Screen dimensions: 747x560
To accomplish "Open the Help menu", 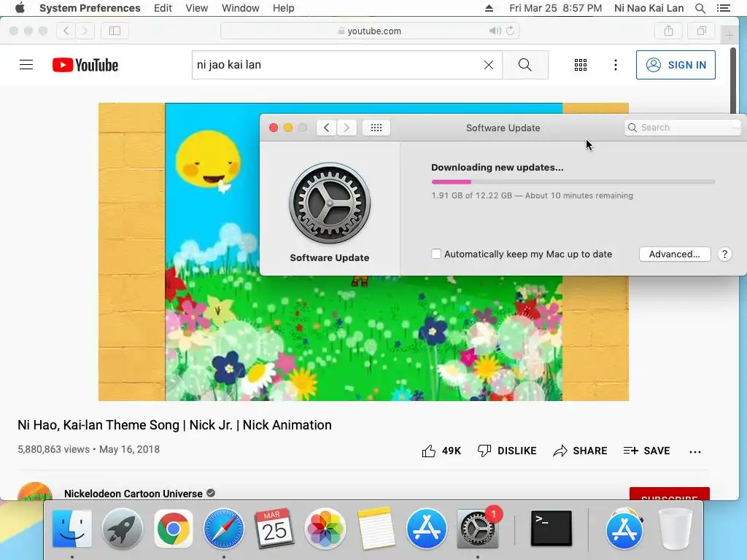I will 284,8.
